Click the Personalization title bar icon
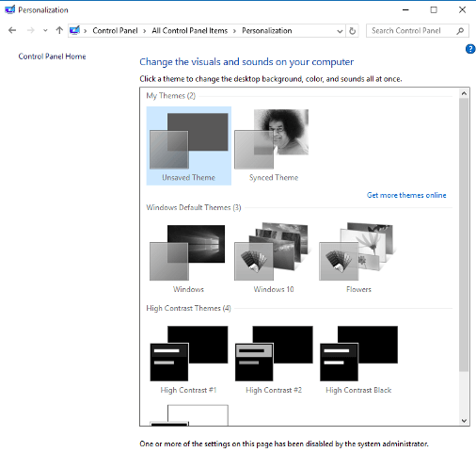Image resolution: width=476 pixels, height=452 pixels. pos(10,9)
